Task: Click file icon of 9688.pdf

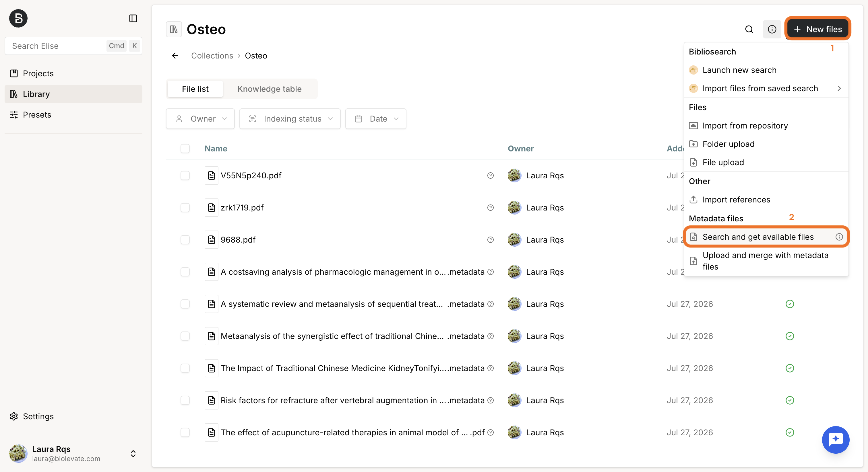Action: click(x=211, y=240)
